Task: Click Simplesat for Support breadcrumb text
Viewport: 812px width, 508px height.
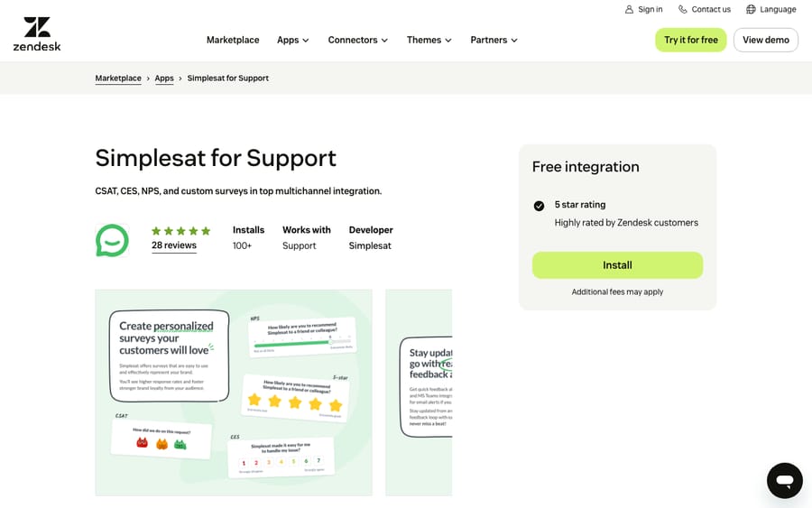Action: (228, 79)
